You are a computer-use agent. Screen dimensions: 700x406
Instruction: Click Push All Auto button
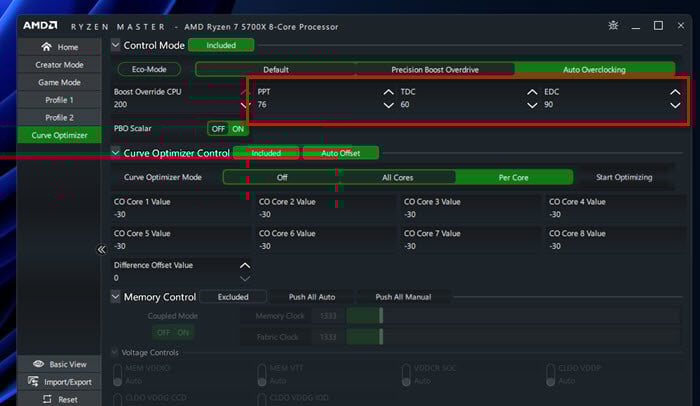coord(312,297)
